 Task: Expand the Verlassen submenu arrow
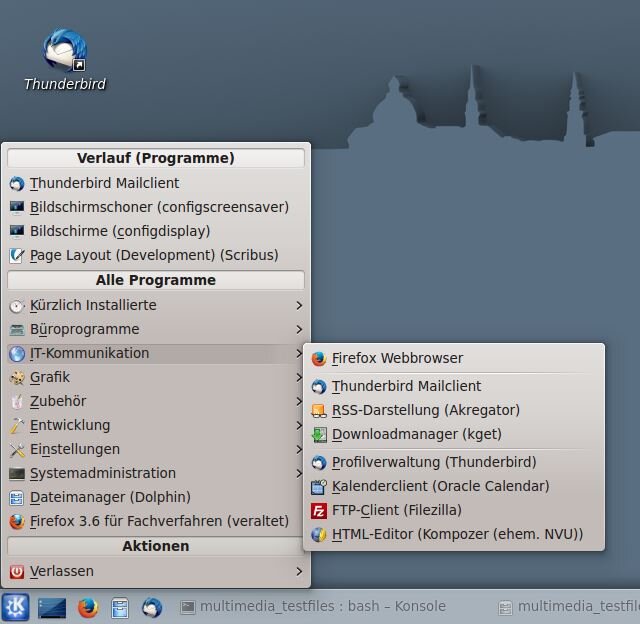pos(299,572)
